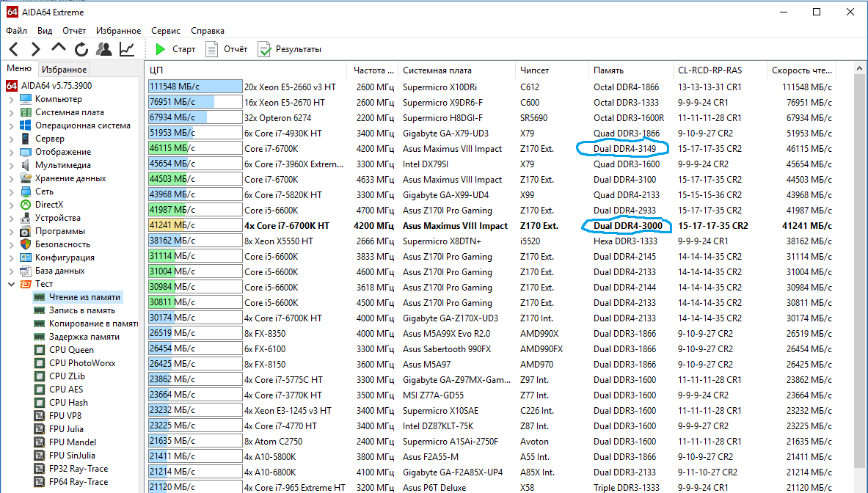Image resolution: width=868 pixels, height=493 pixels.
Task: Click the FPU Julia benchmark icon
Action: click(x=40, y=429)
